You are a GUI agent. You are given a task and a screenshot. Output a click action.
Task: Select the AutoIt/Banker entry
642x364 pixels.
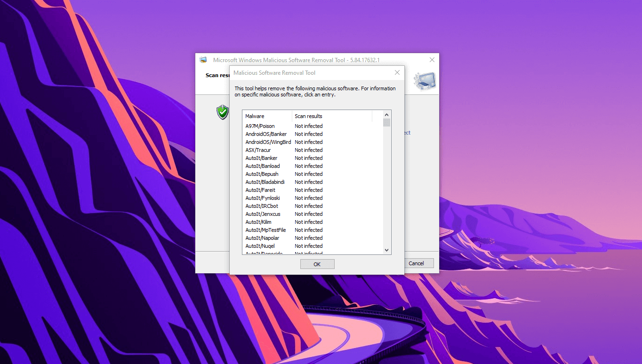point(261,158)
